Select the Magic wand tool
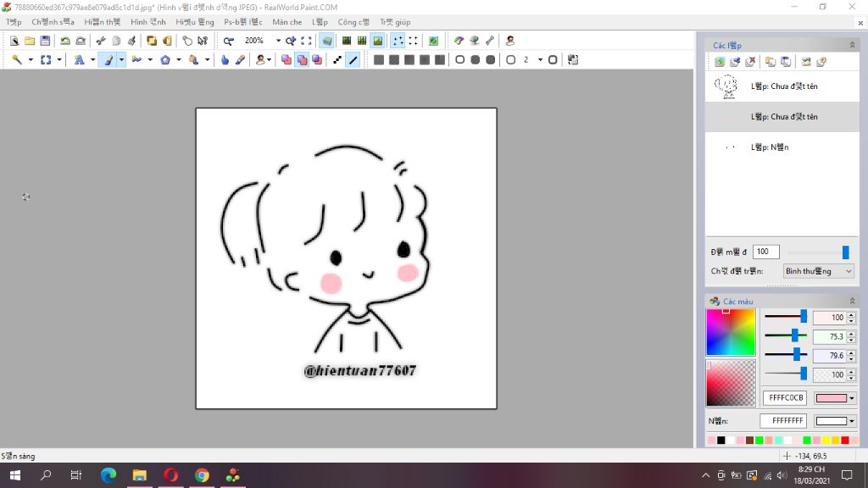Image resolution: width=868 pixels, height=488 pixels. pyautogui.click(x=17, y=60)
